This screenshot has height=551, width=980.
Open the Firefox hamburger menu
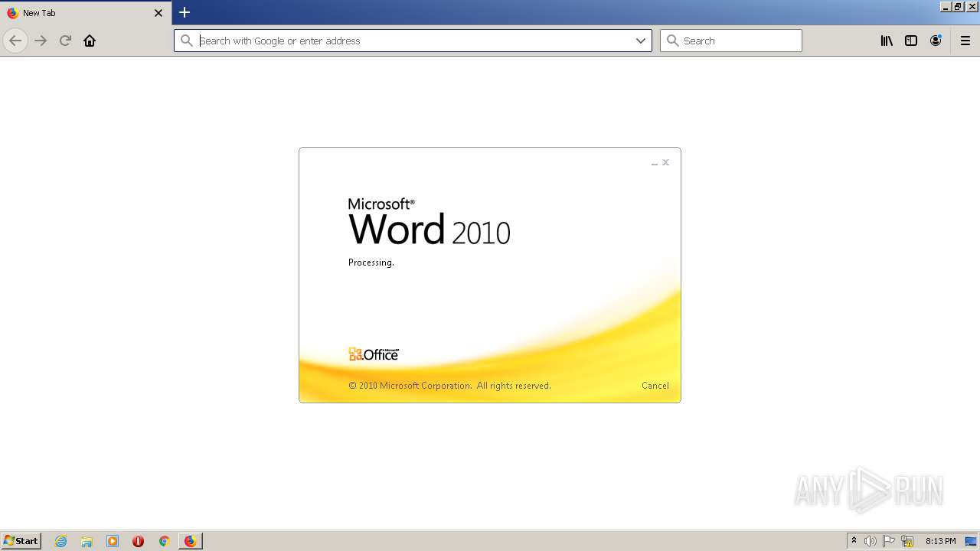click(x=965, y=41)
